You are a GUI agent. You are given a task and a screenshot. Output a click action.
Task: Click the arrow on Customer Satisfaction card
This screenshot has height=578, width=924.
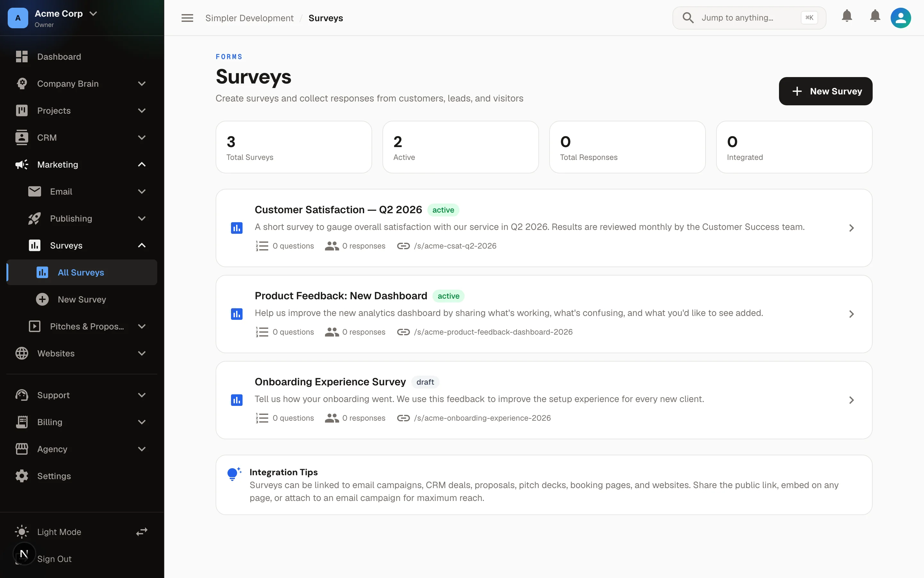pyautogui.click(x=851, y=228)
